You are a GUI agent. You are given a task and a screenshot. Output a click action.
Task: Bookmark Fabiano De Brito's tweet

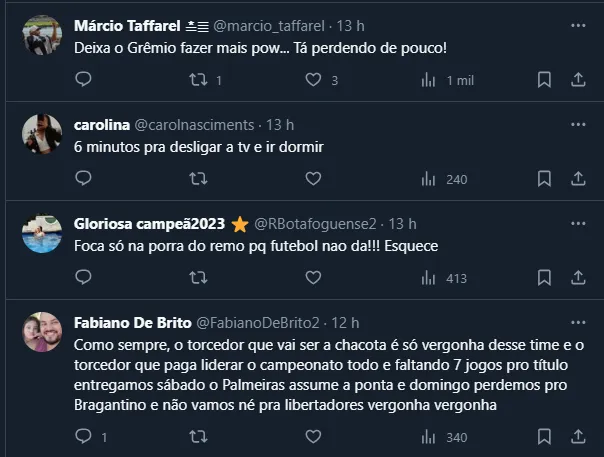[x=544, y=436]
